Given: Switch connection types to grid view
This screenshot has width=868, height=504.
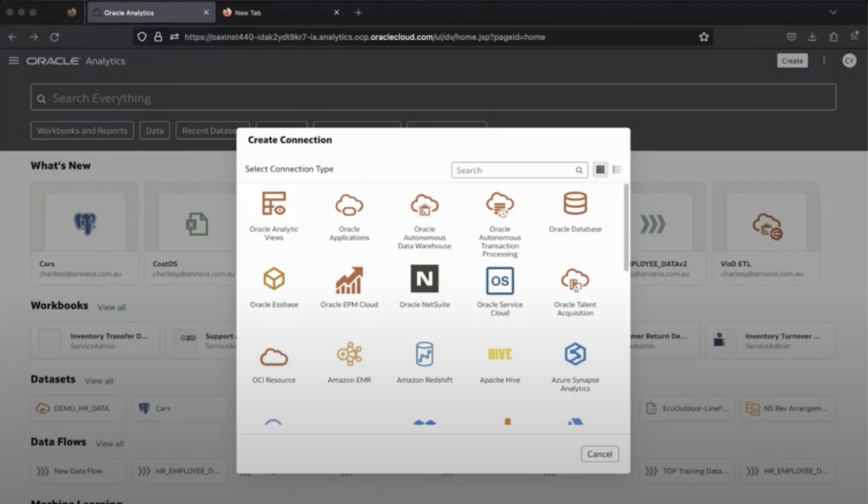Looking at the screenshot, I should tap(599, 170).
